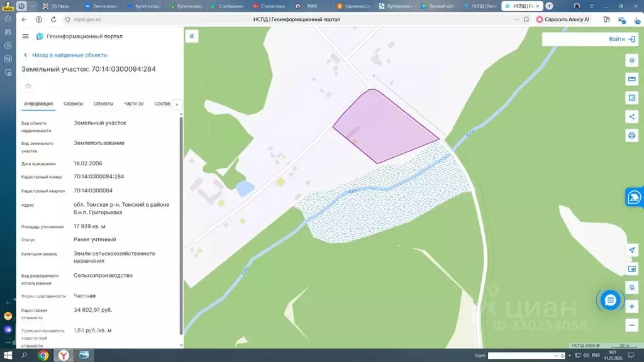The height and width of the screenshot is (362, 644).
Task: Open the browser page options ellipsis
Action: pyautogui.click(x=516, y=19)
